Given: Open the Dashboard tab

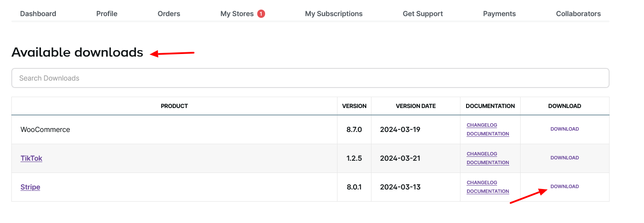Looking at the screenshot, I should [x=38, y=14].
